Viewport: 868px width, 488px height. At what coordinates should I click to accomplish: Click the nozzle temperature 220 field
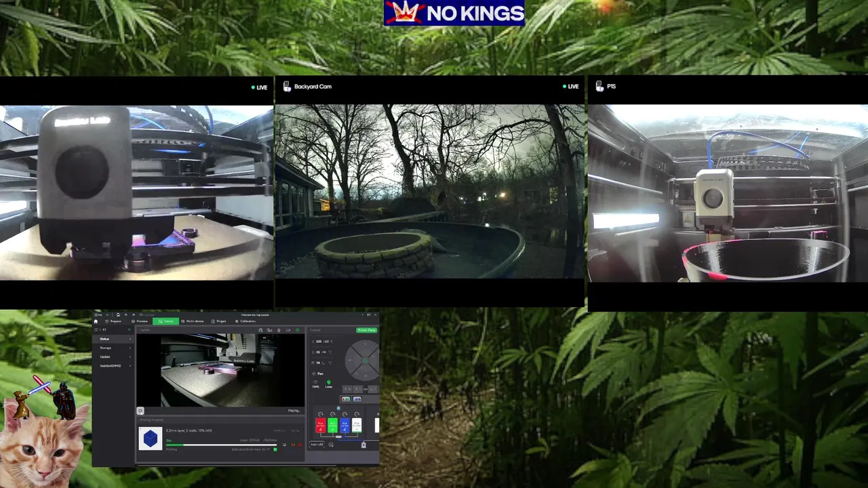click(x=322, y=342)
